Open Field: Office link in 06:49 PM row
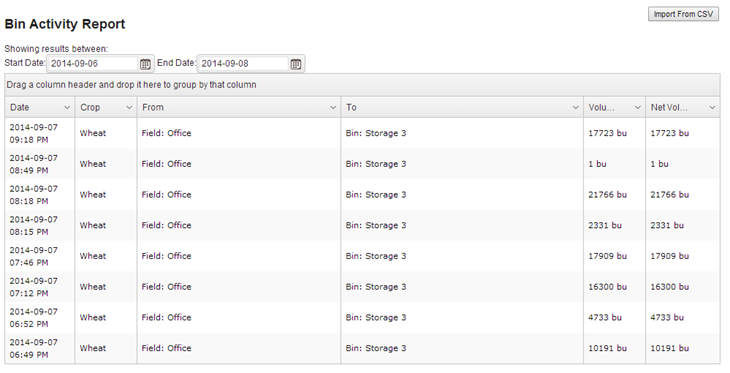The height and width of the screenshot is (373, 730). click(166, 348)
